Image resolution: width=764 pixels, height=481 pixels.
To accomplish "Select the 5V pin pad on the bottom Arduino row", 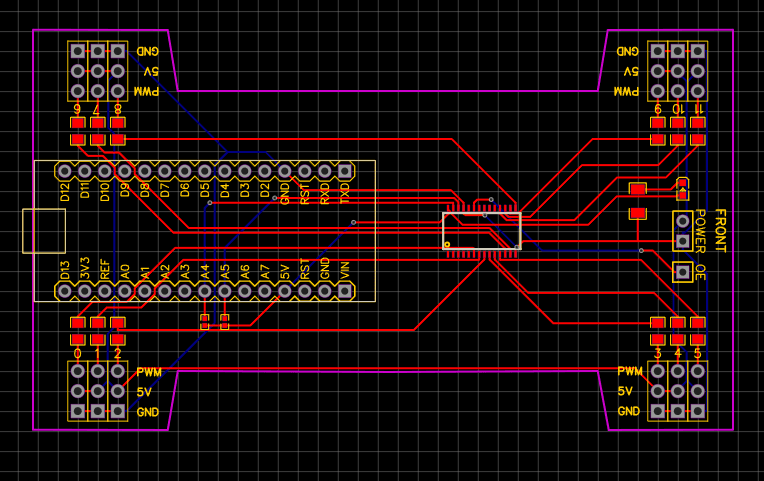I will point(285,291).
